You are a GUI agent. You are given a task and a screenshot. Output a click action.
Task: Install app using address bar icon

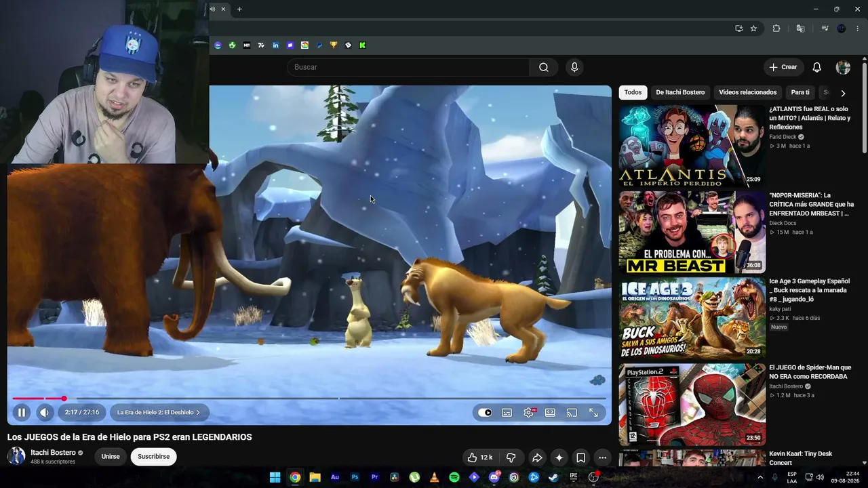pos(738,28)
